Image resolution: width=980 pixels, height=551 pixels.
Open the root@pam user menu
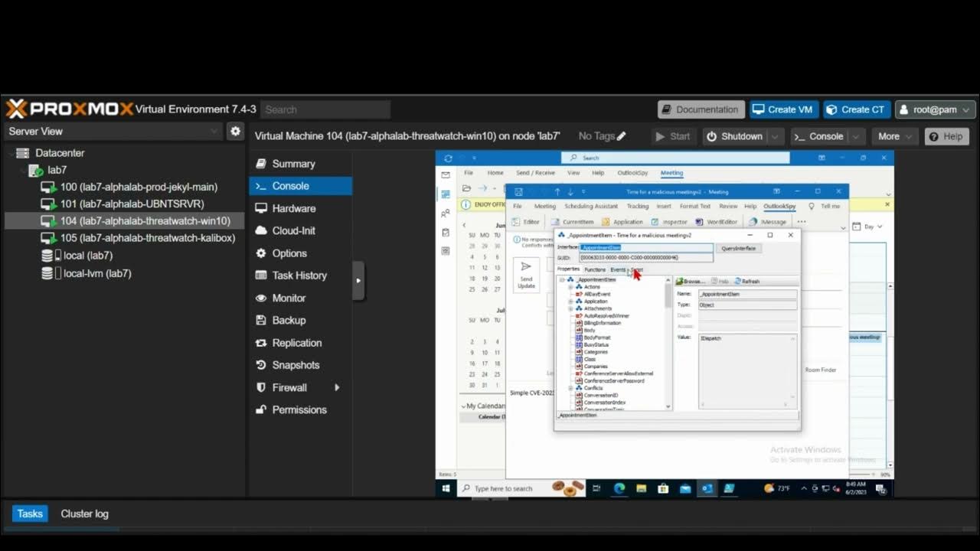934,109
